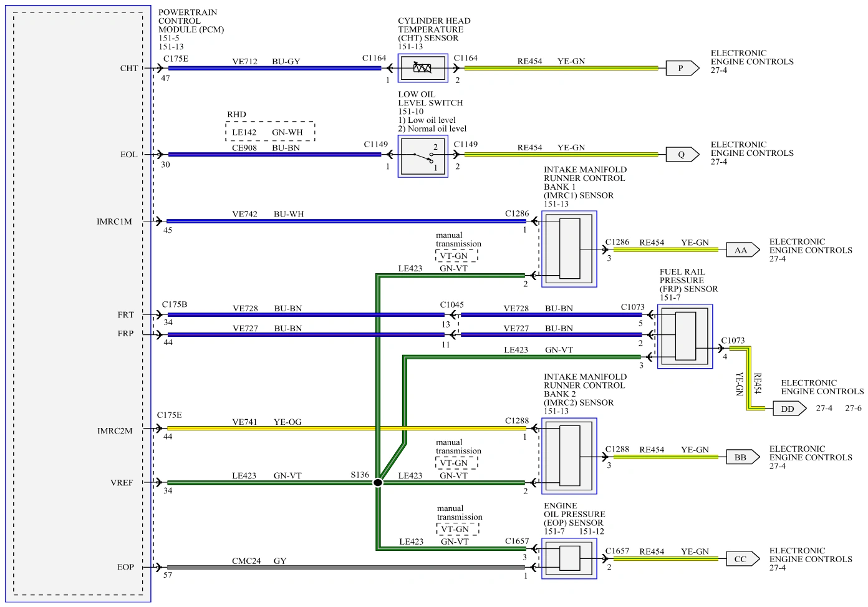Click the IMRC1M pin label on PCM
Viewport: 868px width, 607px height.
(115, 221)
